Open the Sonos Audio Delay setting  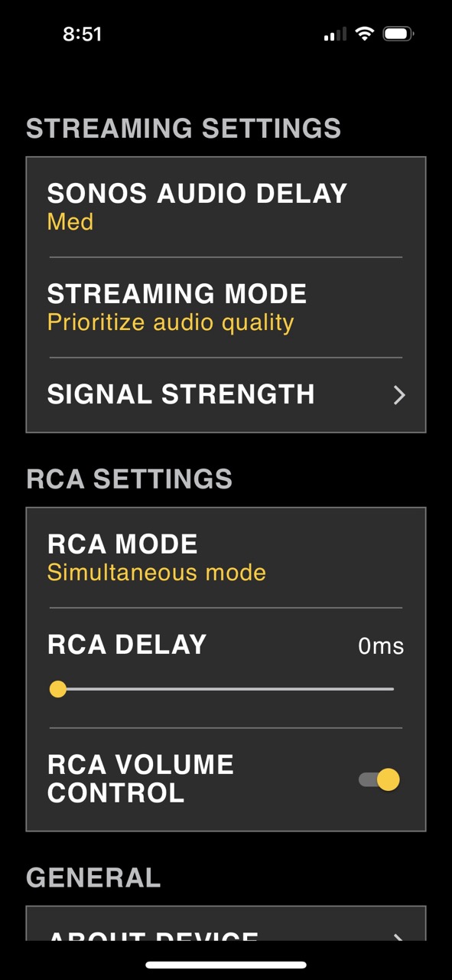226,207
